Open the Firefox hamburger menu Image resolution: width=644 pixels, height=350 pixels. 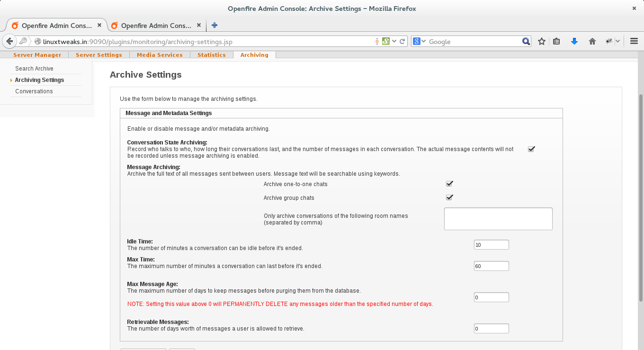click(634, 41)
